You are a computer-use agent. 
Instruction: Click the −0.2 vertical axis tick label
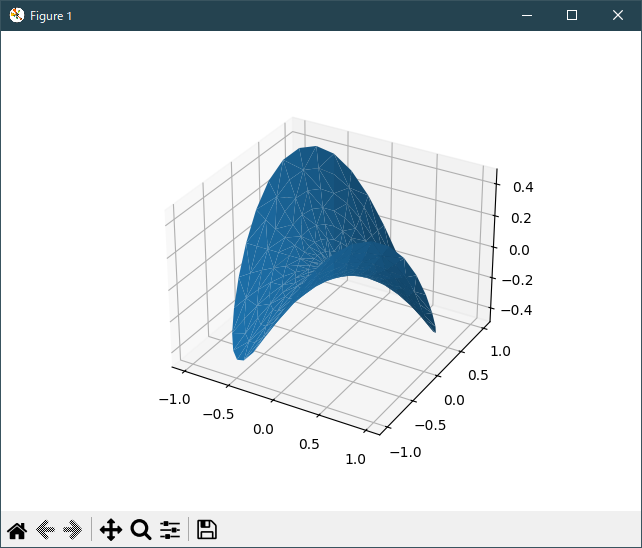tap(518, 280)
